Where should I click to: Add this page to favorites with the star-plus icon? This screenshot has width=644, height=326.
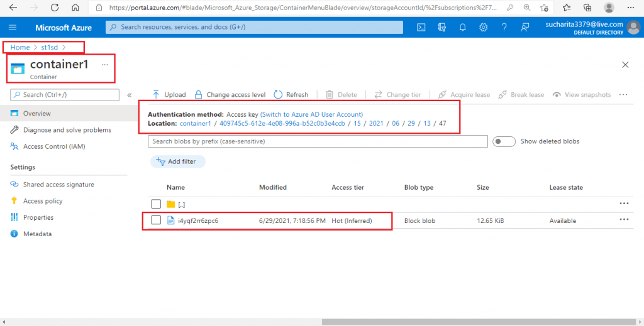click(x=544, y=8)
